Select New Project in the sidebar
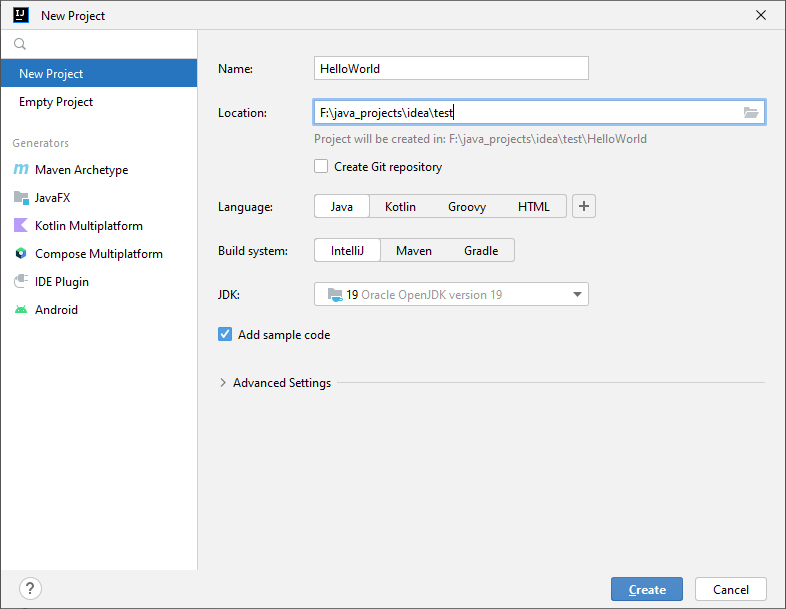Screen dimensions: 786x609 (x=99, y=73)
